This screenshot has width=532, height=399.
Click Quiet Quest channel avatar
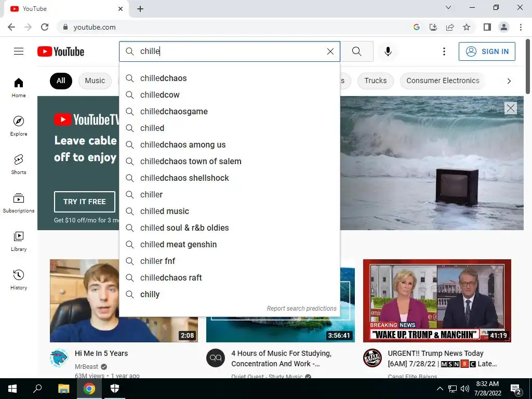tap(216, 358)
